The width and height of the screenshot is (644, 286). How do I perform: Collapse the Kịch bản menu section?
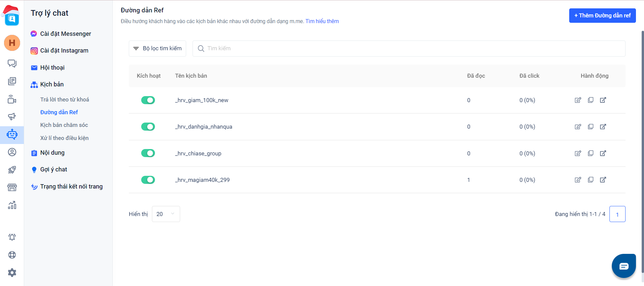(47, 84)
